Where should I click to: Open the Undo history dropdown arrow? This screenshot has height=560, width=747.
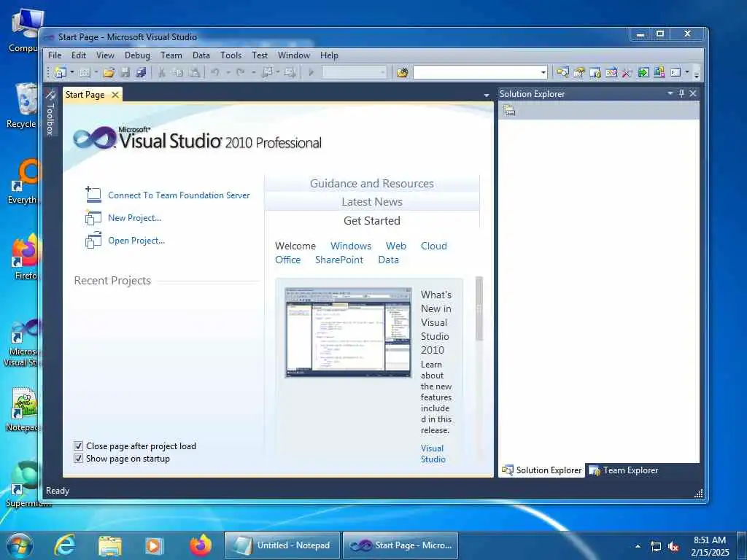coord(228,72)
